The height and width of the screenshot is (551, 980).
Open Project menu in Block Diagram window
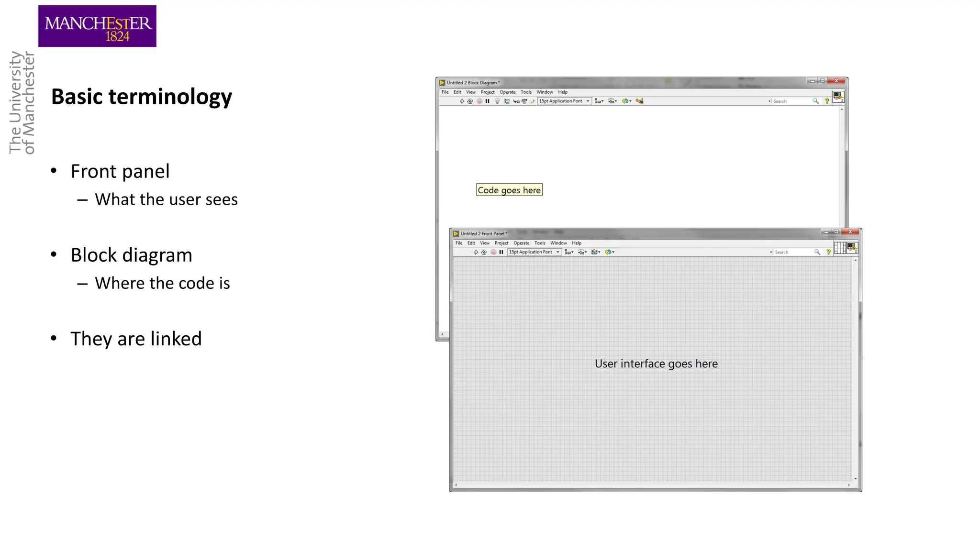tap(488, 92)
